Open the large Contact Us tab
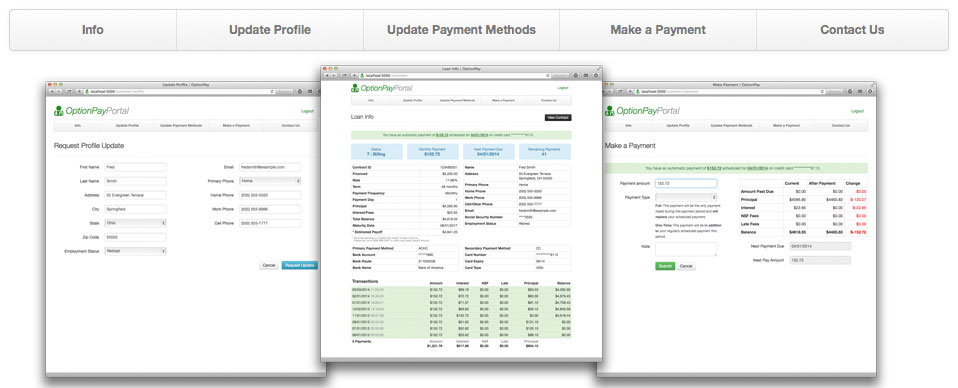958x388 pixels. click(852, 30)
